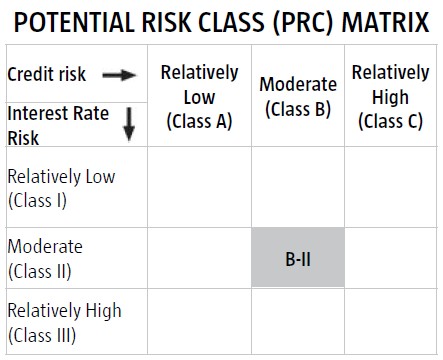Select the Relatively Low (Class I) row label
This screenshot has height=360, width=443.
pyautogui.click(x=61, y=188)
